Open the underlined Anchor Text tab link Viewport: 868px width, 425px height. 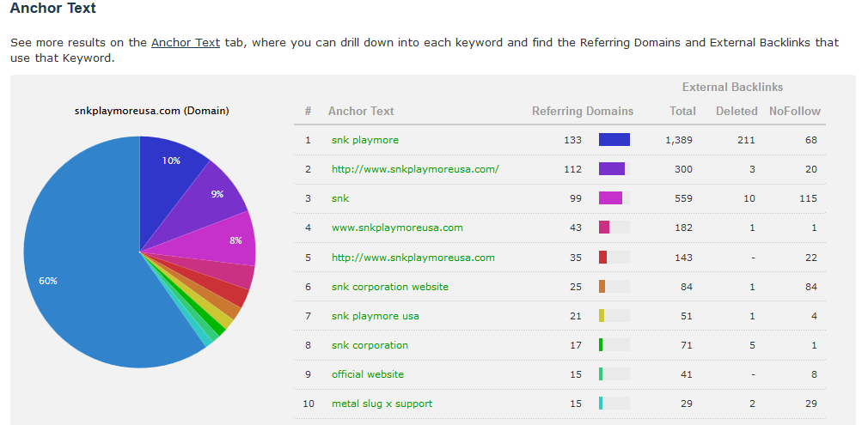[x=185, y=42]
